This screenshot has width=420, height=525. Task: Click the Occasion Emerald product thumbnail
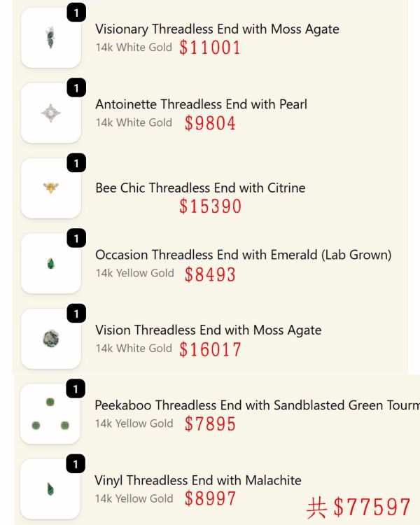(x=50, y=263)
